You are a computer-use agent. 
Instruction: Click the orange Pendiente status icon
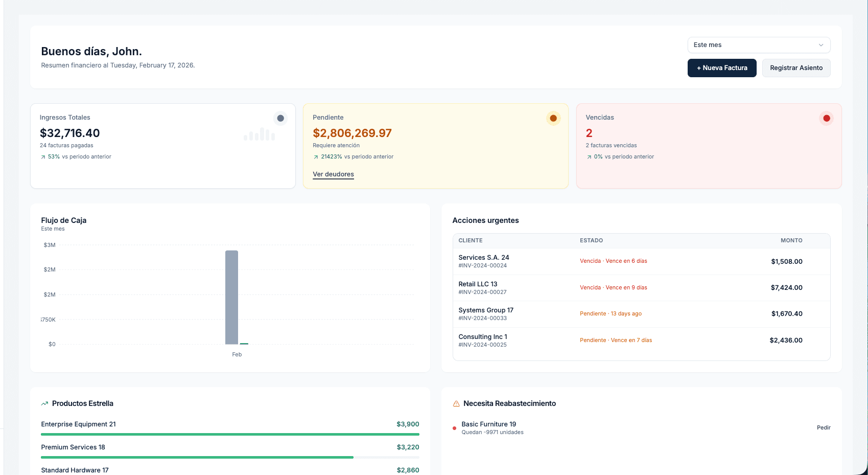point(553,118)
